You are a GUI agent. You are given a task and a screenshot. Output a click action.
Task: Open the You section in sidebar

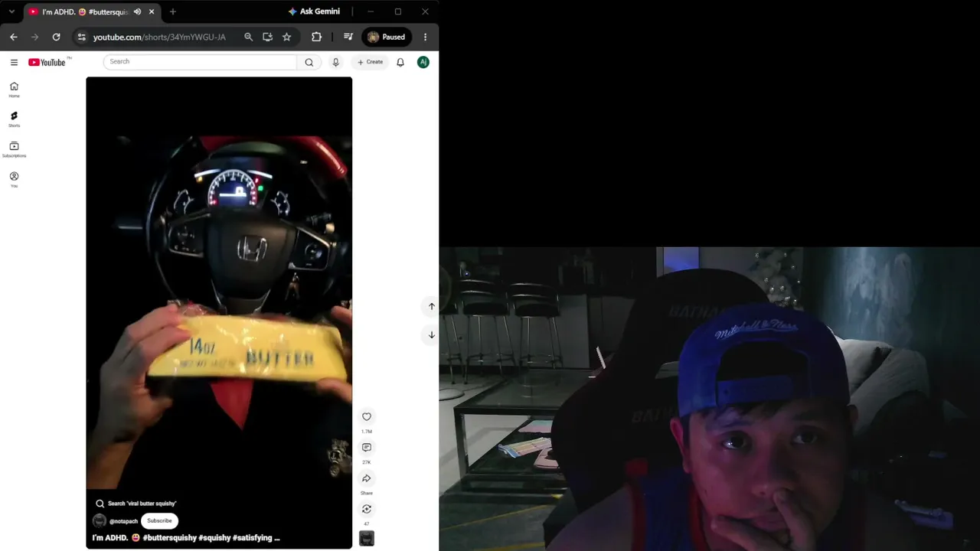tap(14, 180)
